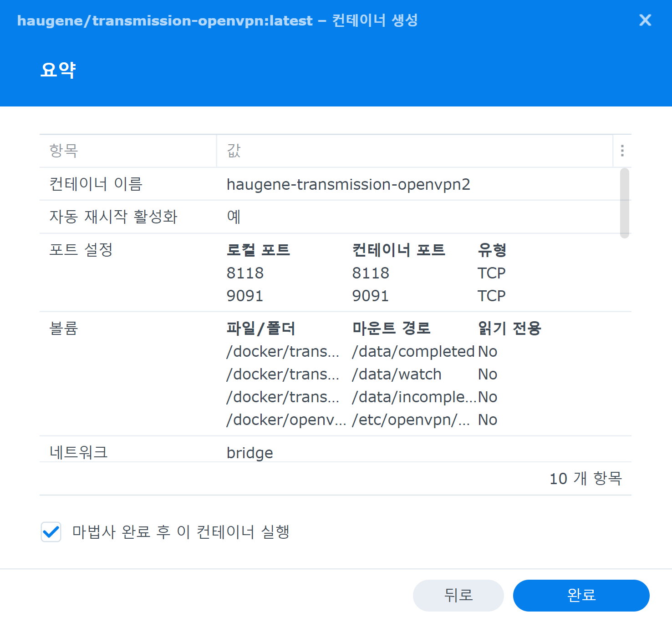Select the 컨테이너 이름 row label
Viewport: 672px width, 622px height.
(96, 184)
